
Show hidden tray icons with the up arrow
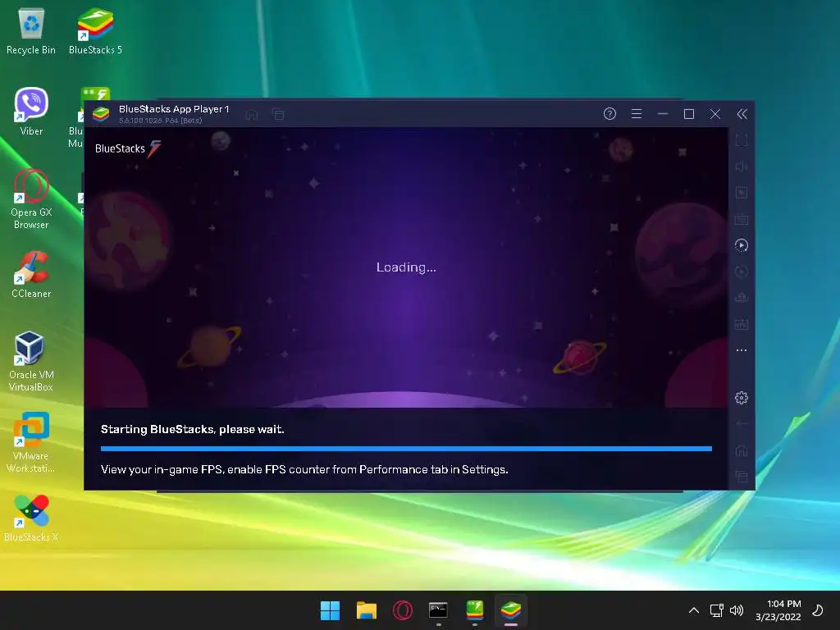[x=694, y=610]
